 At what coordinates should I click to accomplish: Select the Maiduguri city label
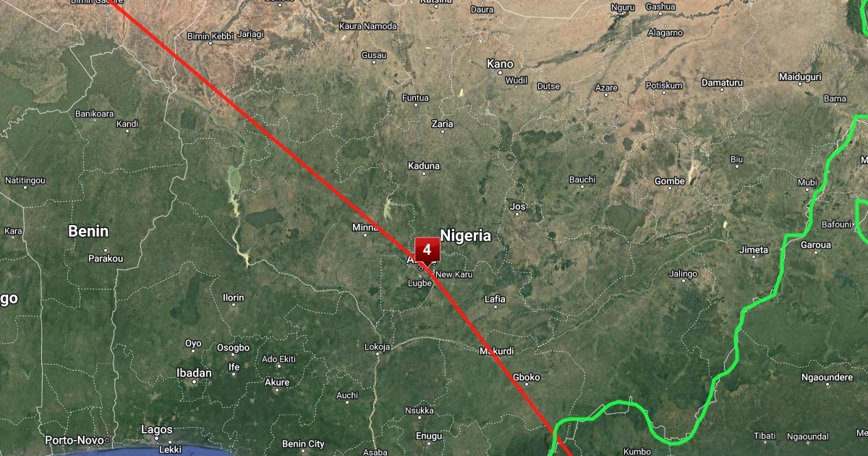pyautogui.click(x=800, y=77)
